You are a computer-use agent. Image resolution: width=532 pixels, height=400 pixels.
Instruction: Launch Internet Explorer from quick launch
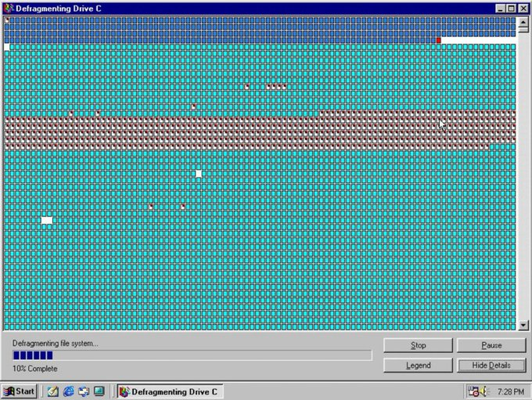[x=68, y=391]
